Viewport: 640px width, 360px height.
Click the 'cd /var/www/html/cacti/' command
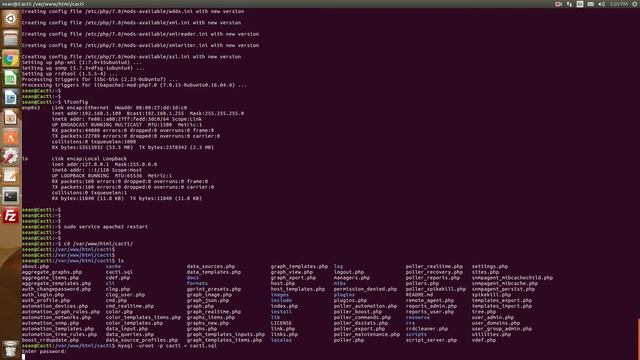98,244
